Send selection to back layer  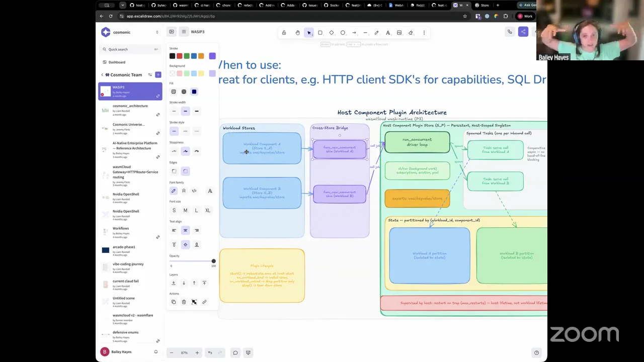(174, 283)
